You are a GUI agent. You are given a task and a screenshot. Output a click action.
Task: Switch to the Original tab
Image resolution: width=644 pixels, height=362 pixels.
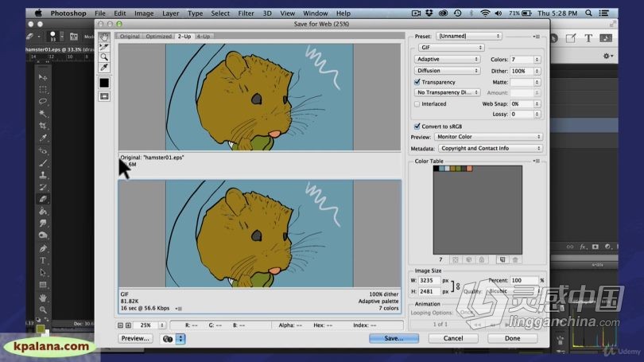pyautogui.click(x=130, y=36)
